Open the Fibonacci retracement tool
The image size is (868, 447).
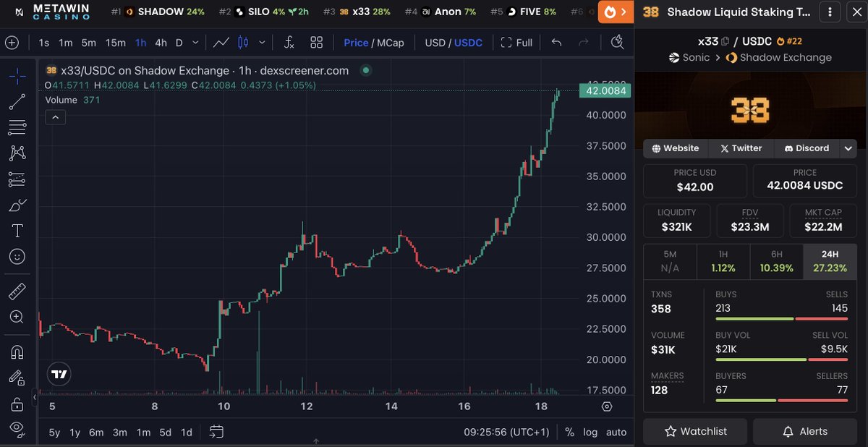click(x=17, y=128)
